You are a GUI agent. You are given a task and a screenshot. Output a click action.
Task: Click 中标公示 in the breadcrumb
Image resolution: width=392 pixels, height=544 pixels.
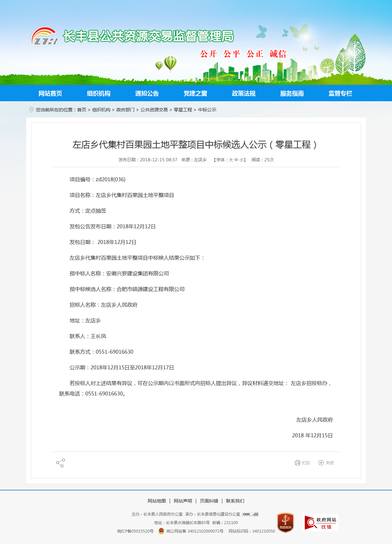pyautogui.click(x=207, y=110)
